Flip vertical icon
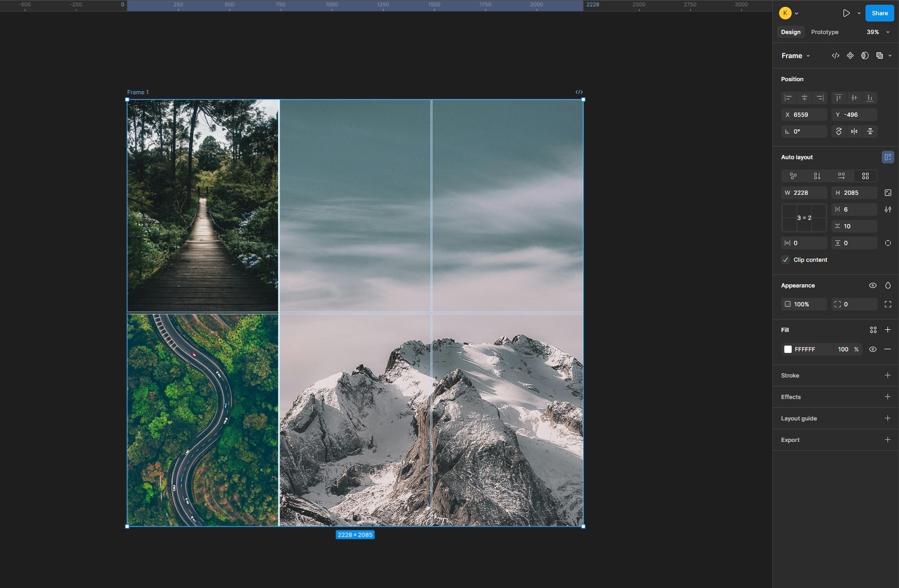This screenshot has width=899, height=588. coord(870,131)
